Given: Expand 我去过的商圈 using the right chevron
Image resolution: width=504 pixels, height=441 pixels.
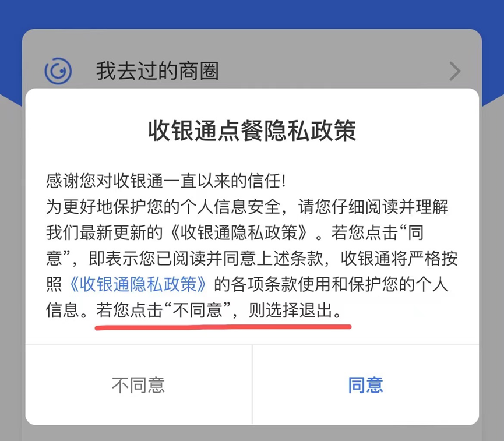Looking at the screenshot, I should [x=455, y=71].
